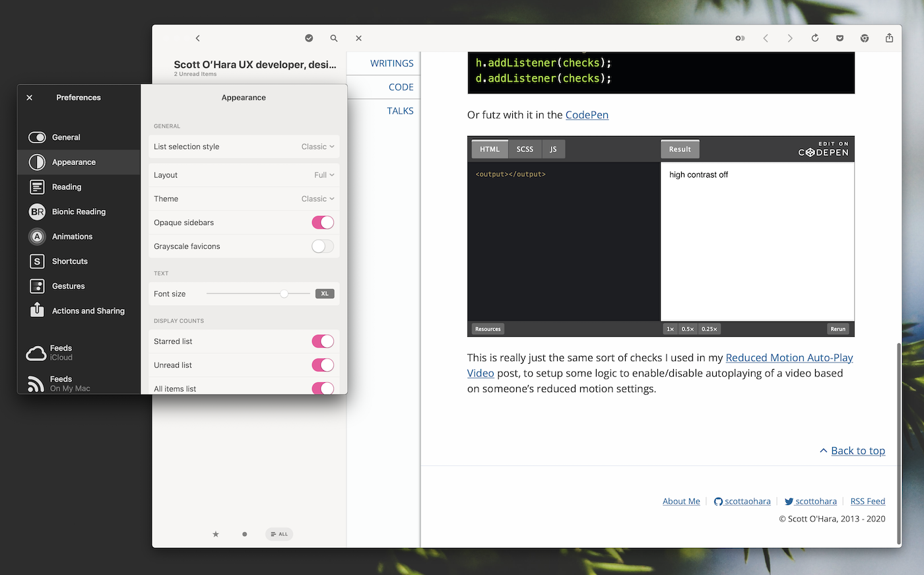Click the Rerun button in CodePen
The width and height of the screenshot is (924, 575).
(838, 329)
